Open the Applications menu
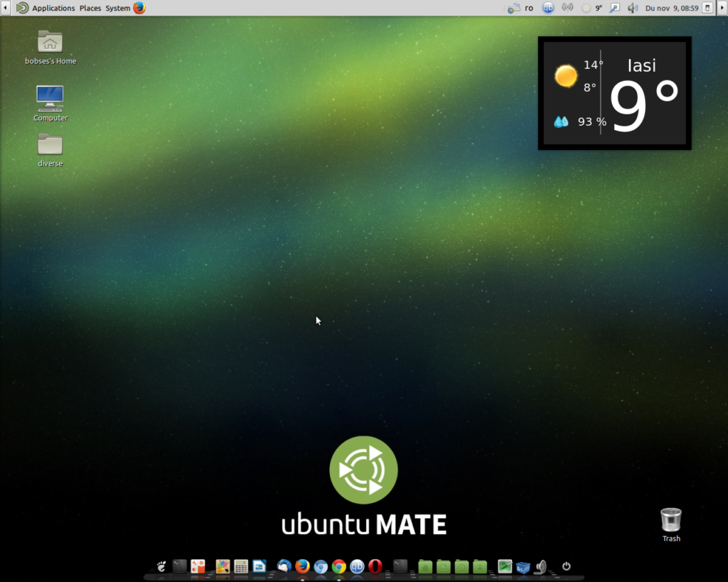Viewport: 728px width, 582px height. click(x=53, y=8)
